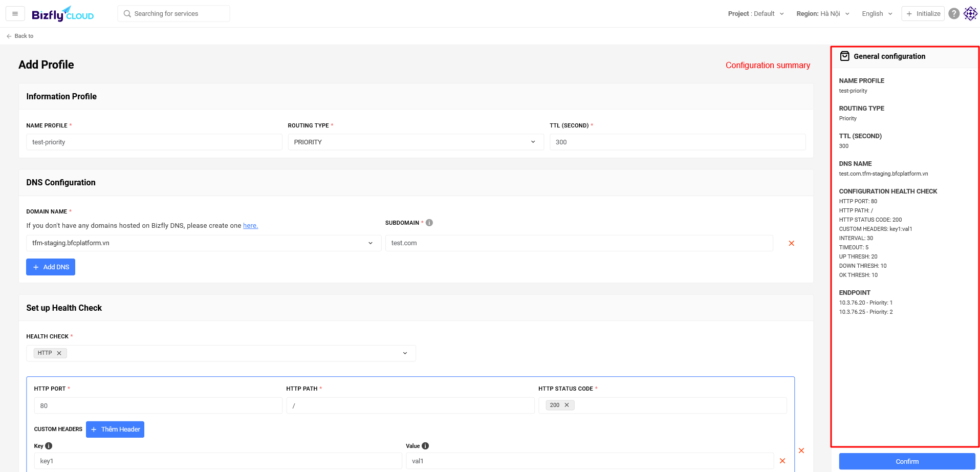The image size is (980, 472).
Task: Open the Project Default dropdown
Action: click(x=756, y=14)
